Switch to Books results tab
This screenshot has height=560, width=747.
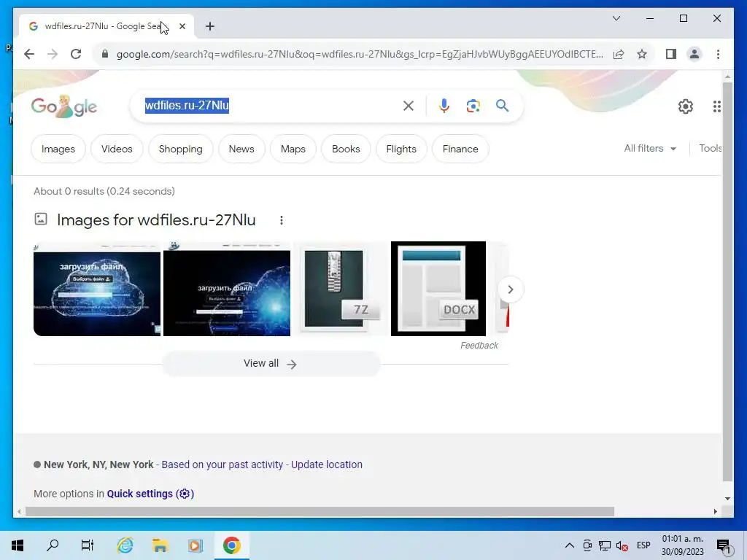(346, 149)
